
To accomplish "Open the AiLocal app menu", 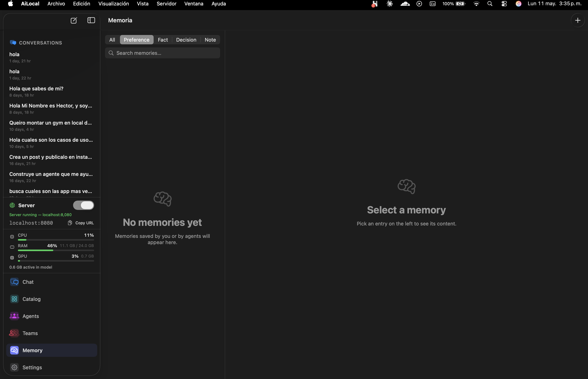I will [30, 4].
